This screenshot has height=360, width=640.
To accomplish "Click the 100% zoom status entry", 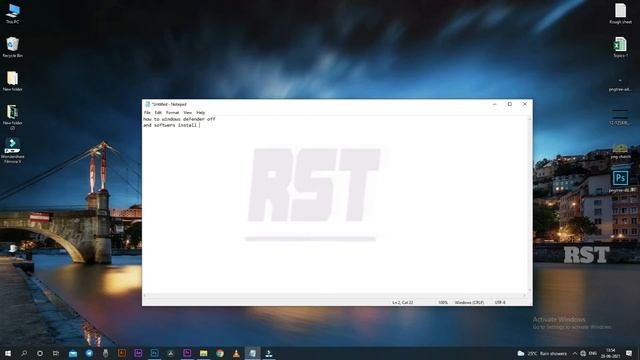I will click(443, 302).
